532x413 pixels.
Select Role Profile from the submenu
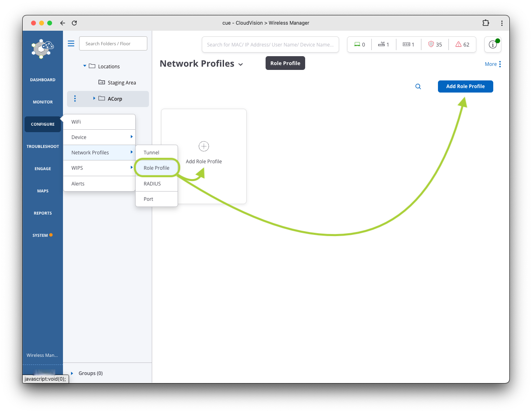point(157,168)
